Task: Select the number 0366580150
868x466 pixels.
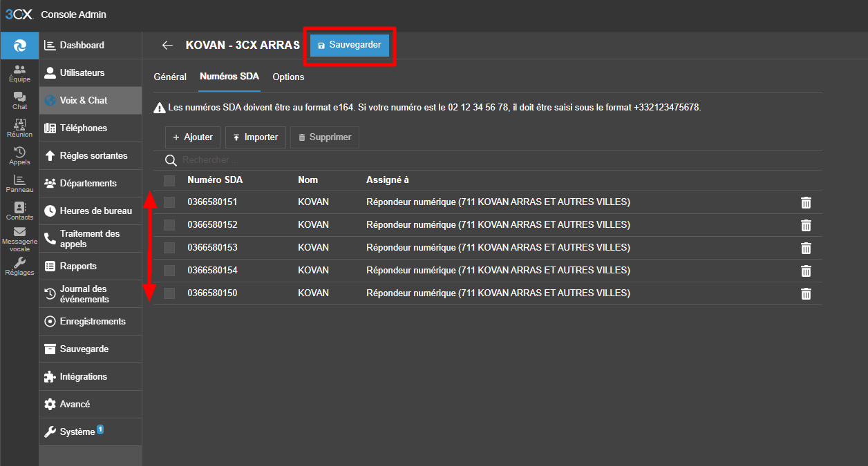Action: [x=212, y=293]
